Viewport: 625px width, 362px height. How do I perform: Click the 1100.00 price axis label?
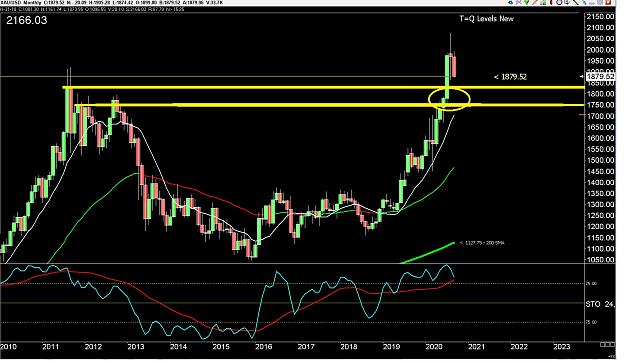click(600, 249)
